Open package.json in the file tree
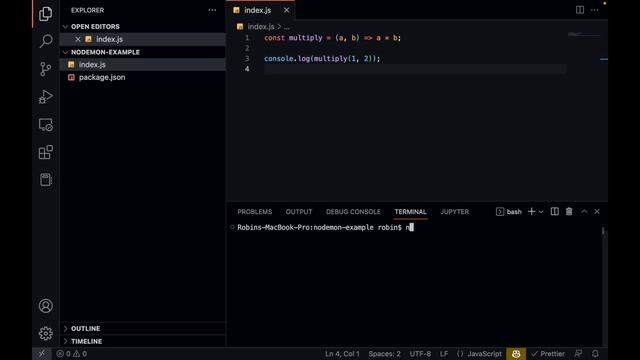The height and width of the screenshot is (360, 640). pyautogui.click(x=143, y=77)
